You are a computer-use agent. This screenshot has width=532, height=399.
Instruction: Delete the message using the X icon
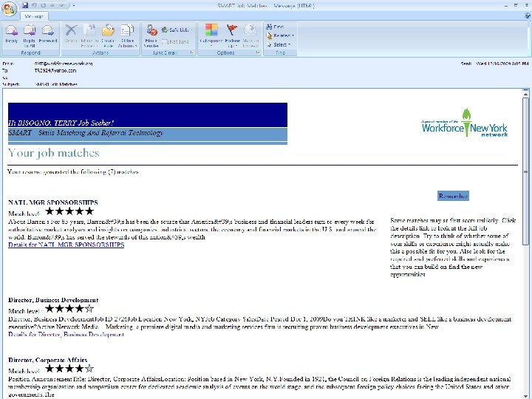(71, 35)
